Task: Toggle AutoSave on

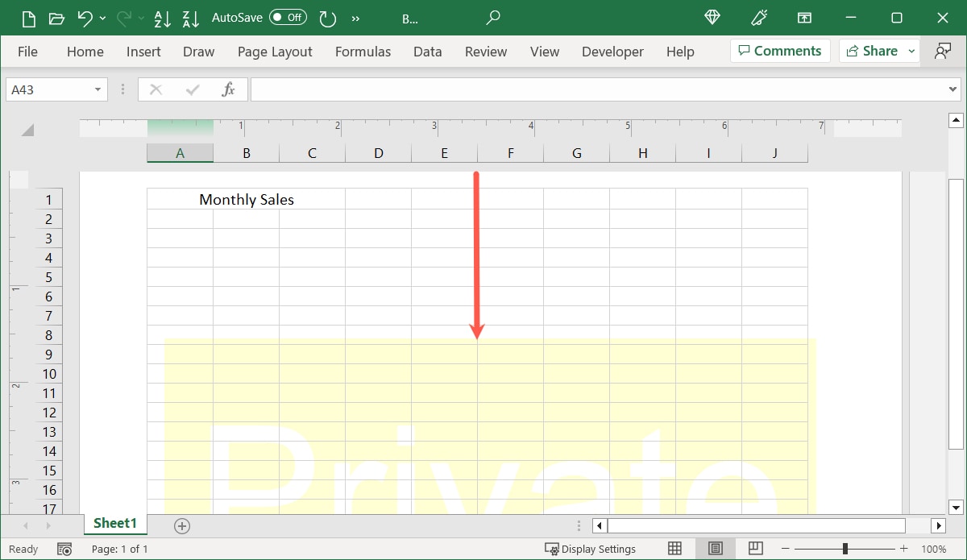Action: tap(288, 18)
